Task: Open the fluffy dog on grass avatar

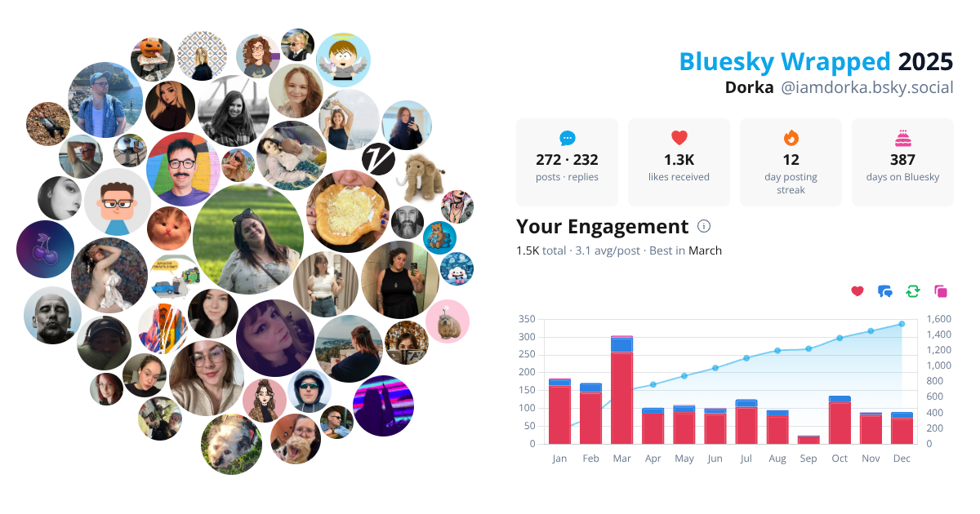Action: point(232,445)
